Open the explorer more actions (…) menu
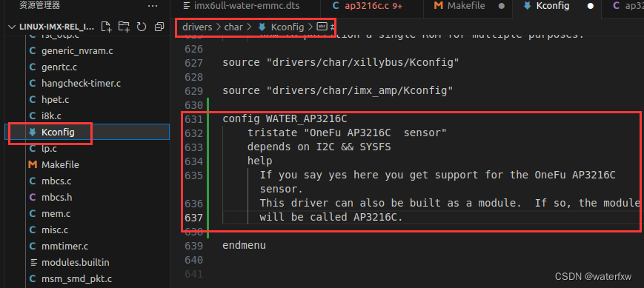This screenshot has width=644, height=288. [x=153, y=6]
